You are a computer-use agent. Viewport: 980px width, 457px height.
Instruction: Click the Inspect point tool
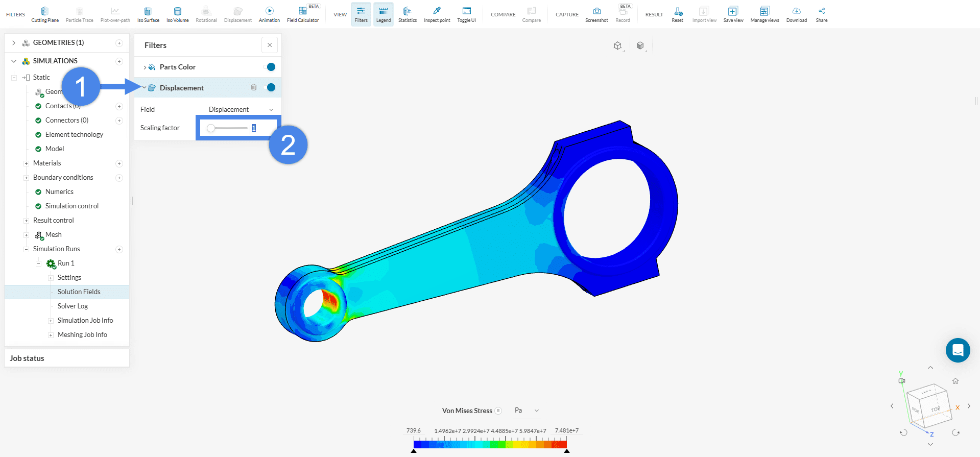(x=437, y=14)
